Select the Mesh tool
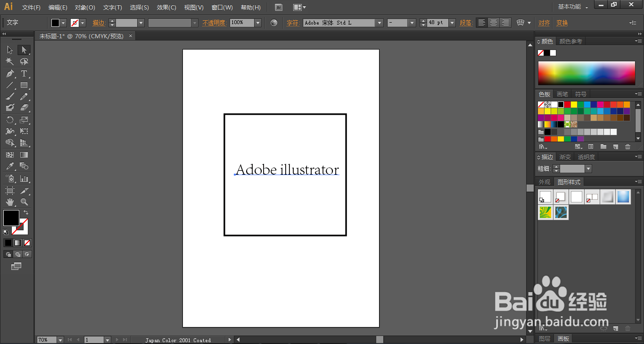 click(x=10, y=155)
